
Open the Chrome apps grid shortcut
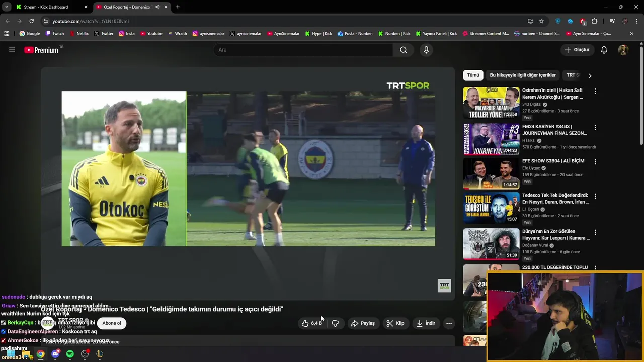pyautogui.click(x=7, y=34)
